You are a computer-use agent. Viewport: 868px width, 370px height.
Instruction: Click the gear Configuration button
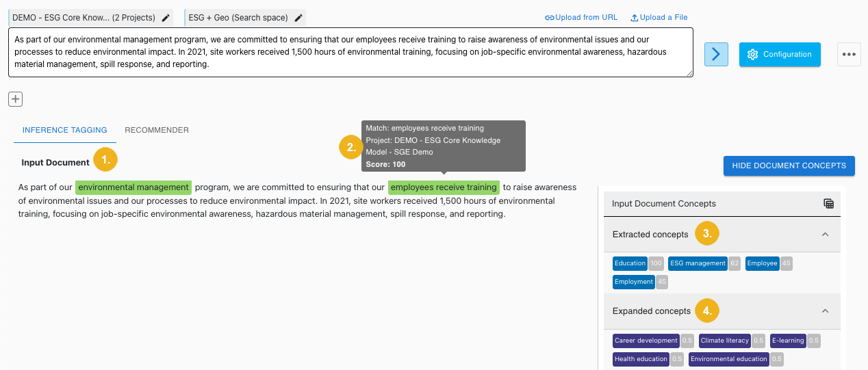point(780,54)
